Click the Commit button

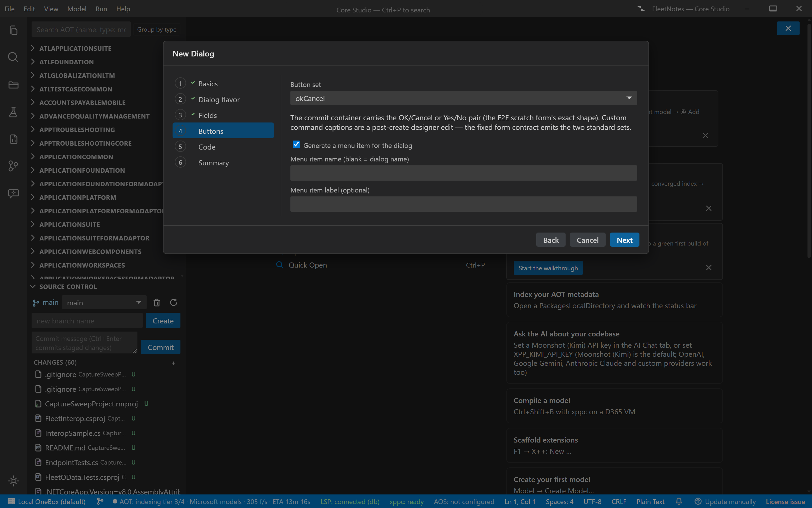(x=160, y=347)
